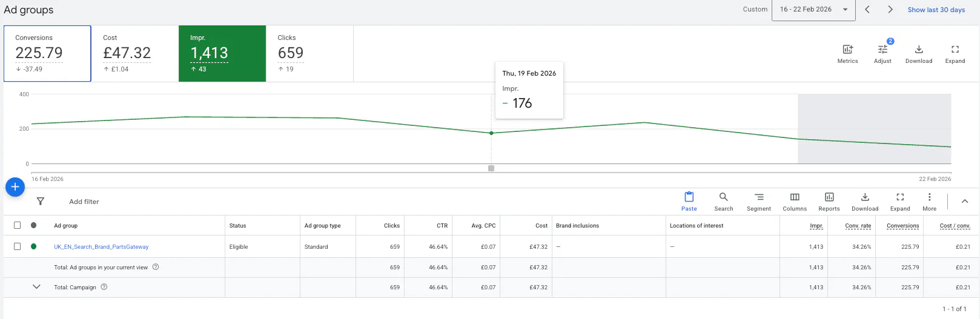
Task: Click the Ad groups page title
Action: point(28,10)
